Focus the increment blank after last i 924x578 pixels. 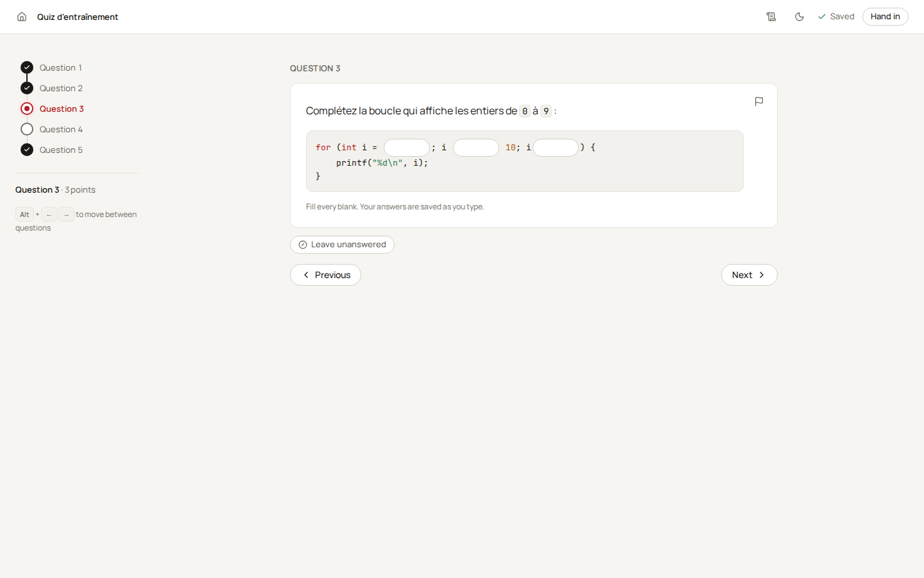point(556,148)
